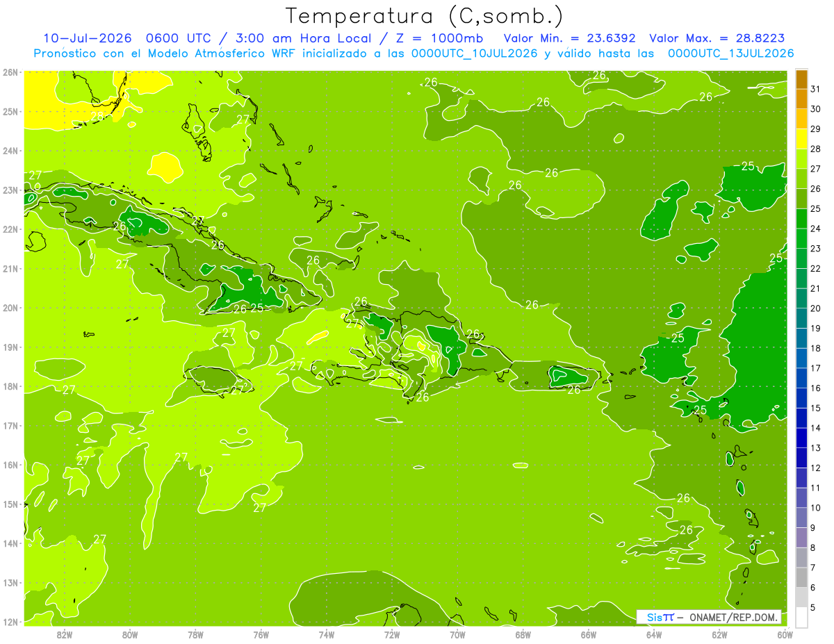Click the 'ONAMET/REP.DOM.' credit label
The width and height of the screenshot is (834, 644).
[x=733, y=617]
